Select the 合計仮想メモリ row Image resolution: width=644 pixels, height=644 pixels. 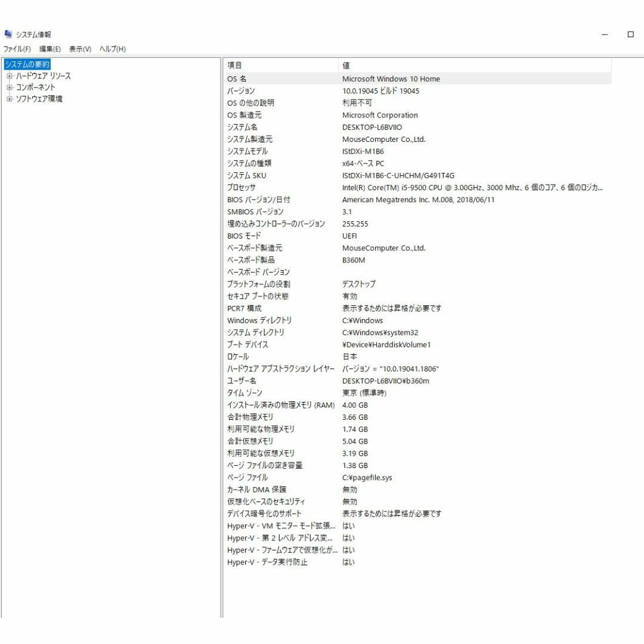(x=418, y=441)
